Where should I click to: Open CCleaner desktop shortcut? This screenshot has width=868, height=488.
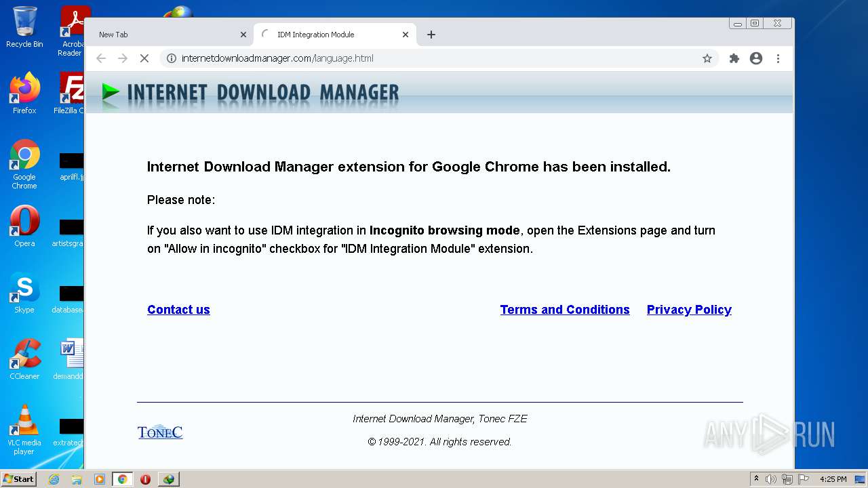24,359
